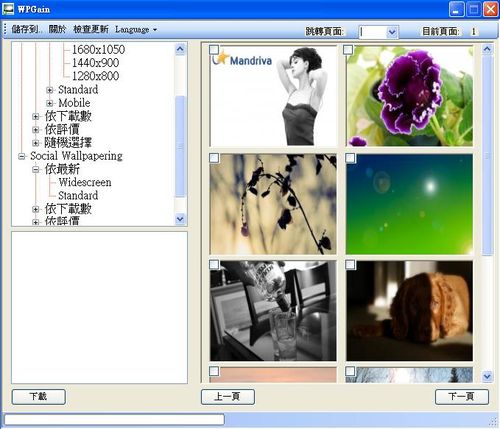Check the vodka bottle wallpaper checkbox
500x429 pixels.
point(214,265)
